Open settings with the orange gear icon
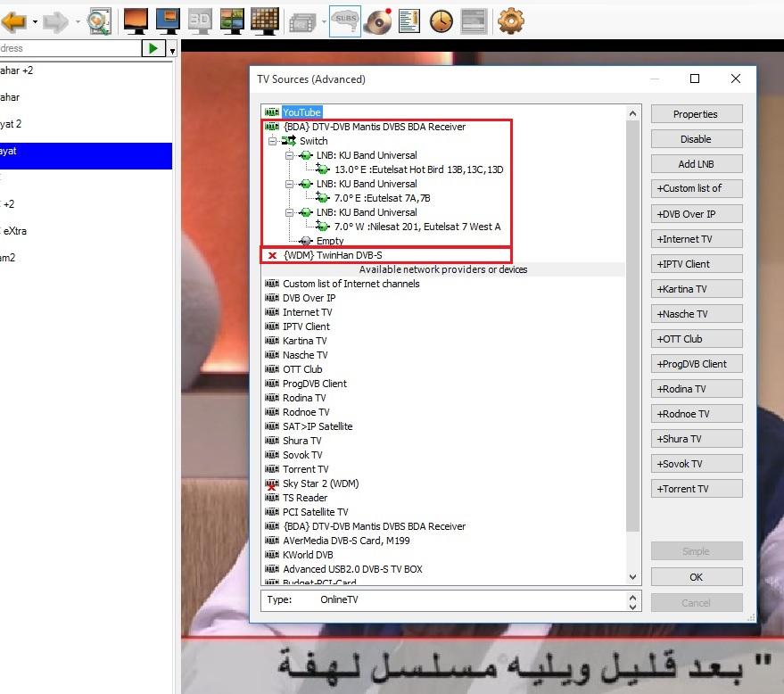 pos(511,21)
